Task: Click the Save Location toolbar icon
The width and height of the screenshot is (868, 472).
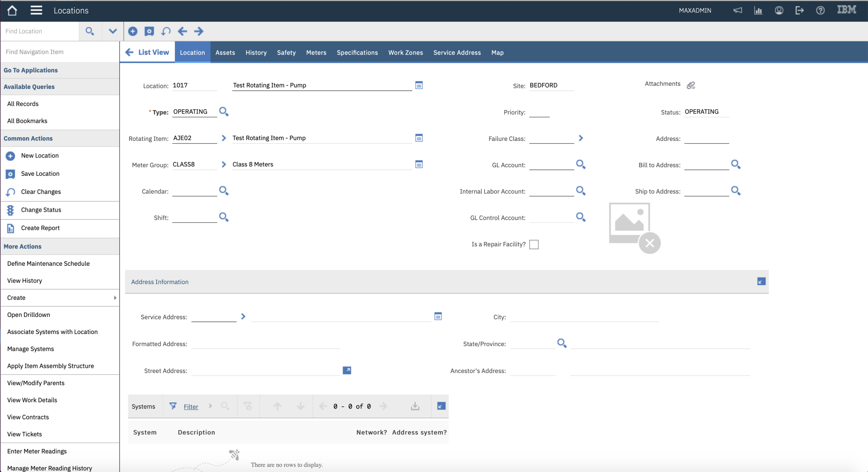Action: [x=149, y=31]
